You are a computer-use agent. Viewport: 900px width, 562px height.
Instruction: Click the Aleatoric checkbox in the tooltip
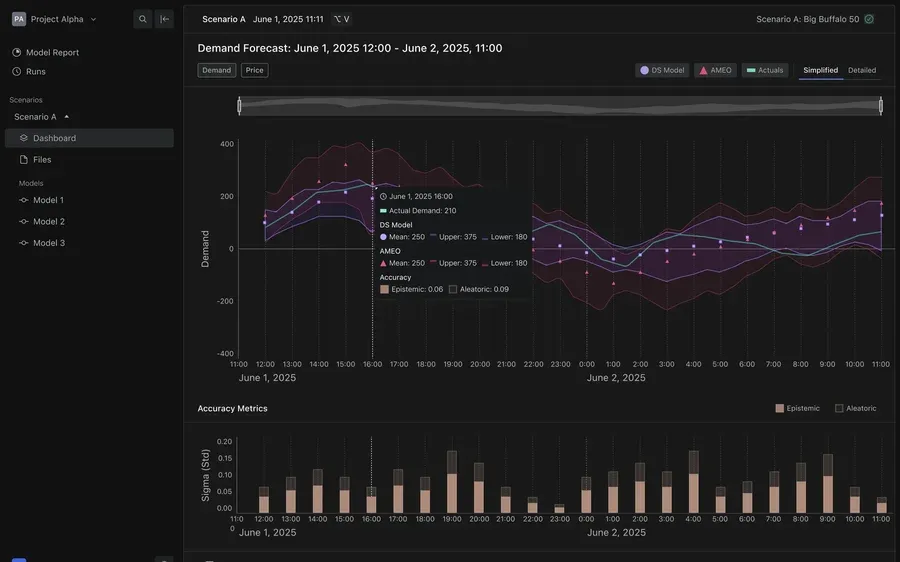453,289
